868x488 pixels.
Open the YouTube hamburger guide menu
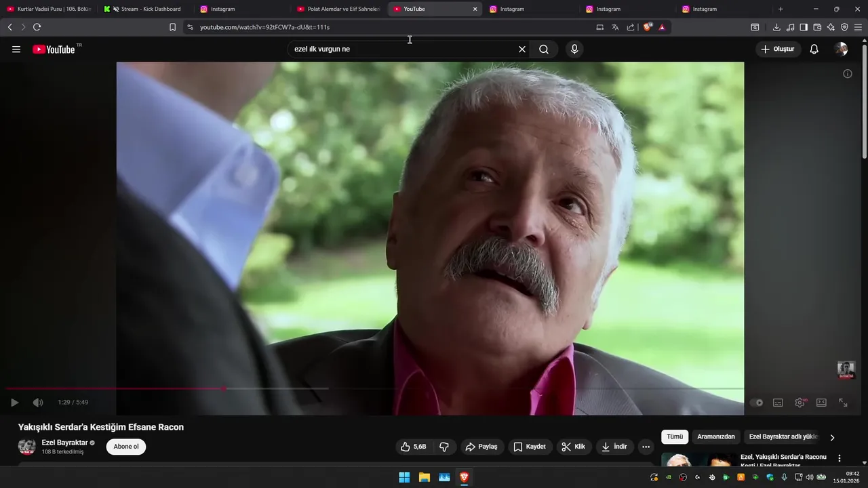click(x=16, y=49)
